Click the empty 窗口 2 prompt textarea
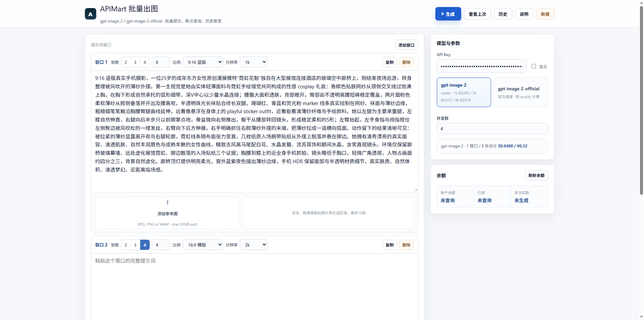Image resolution: width=644 pixels, height=320 pixels. point(254,287)
